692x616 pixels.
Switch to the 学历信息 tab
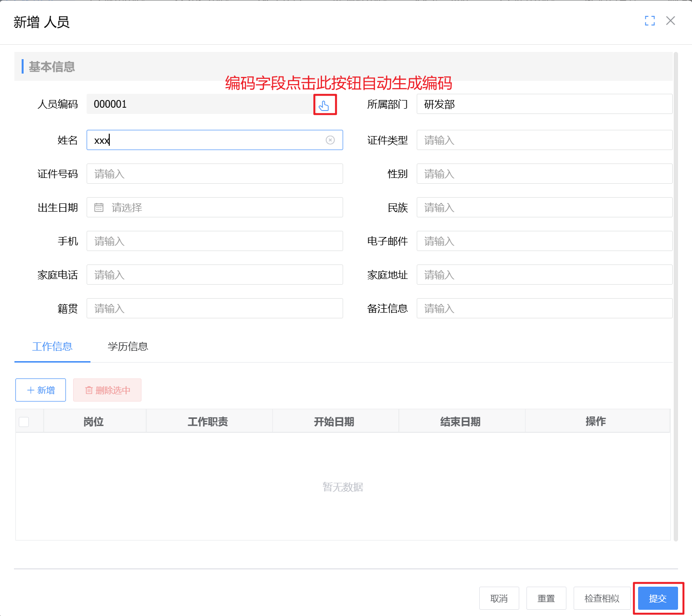click(x=128, y=346)
